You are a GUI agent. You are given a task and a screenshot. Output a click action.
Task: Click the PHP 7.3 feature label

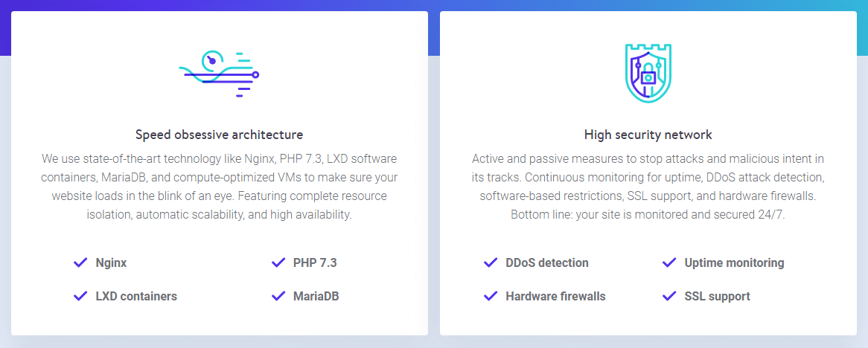(315, 262)
